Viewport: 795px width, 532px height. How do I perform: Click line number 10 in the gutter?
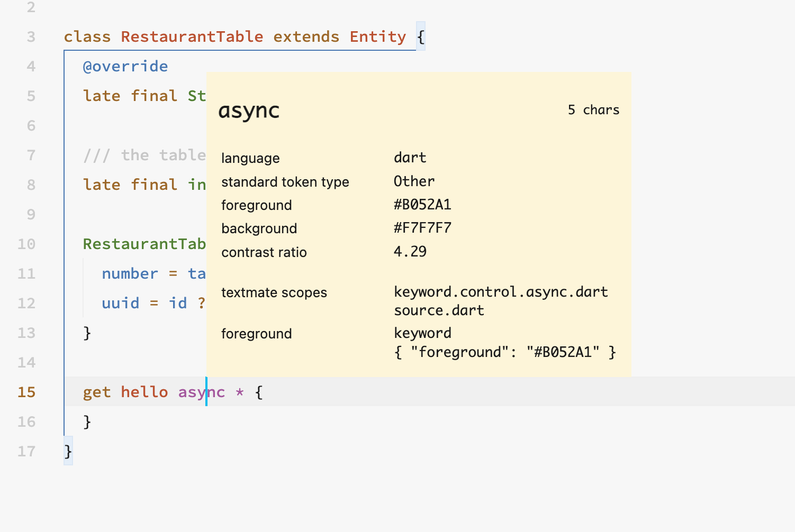pyautogui.click(x=26, y=244)
